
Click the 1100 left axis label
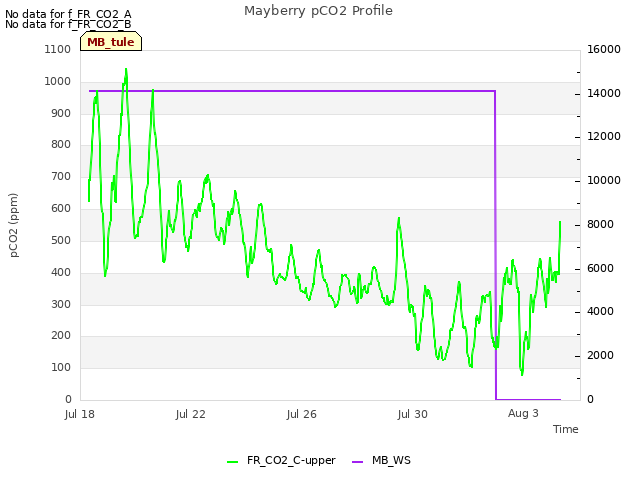click(58, 49)
